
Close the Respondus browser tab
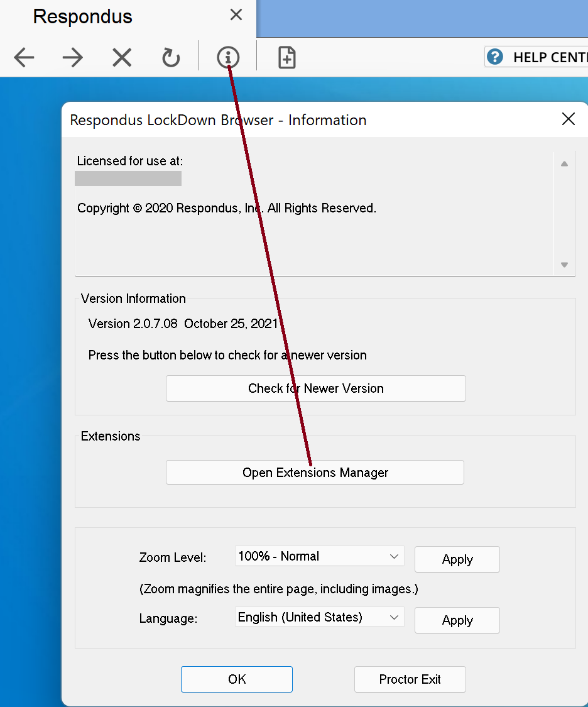[x=236, y=15]
